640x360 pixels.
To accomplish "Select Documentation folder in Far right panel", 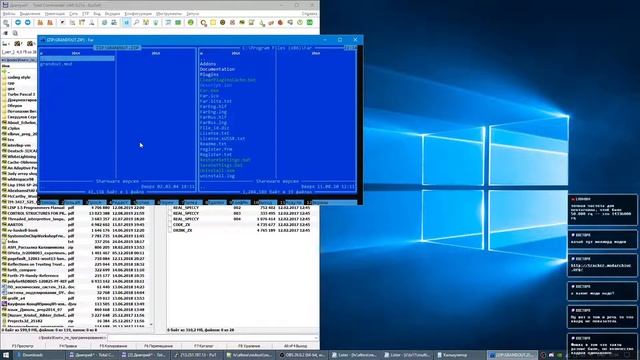I will click(217, 69).
